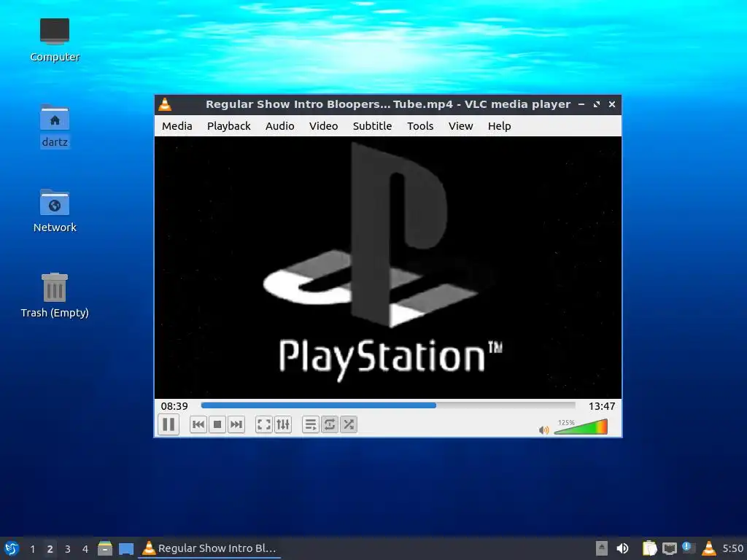
Task: Click the show desktop taskbar icon
Action: 126,548
